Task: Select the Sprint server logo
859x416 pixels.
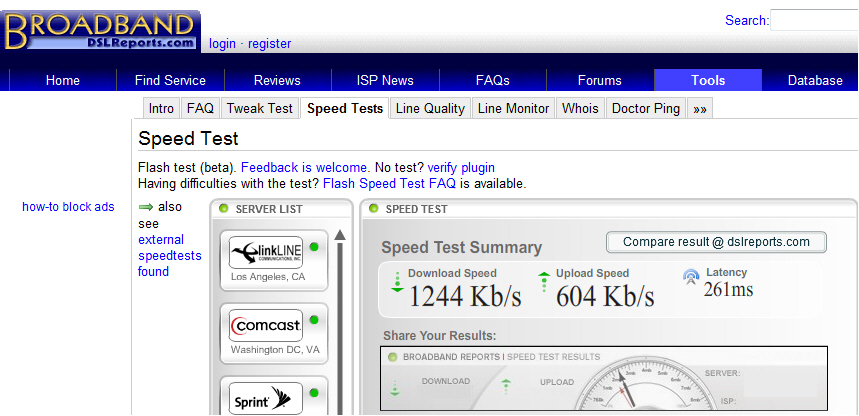Action: (x=266, y=398)
